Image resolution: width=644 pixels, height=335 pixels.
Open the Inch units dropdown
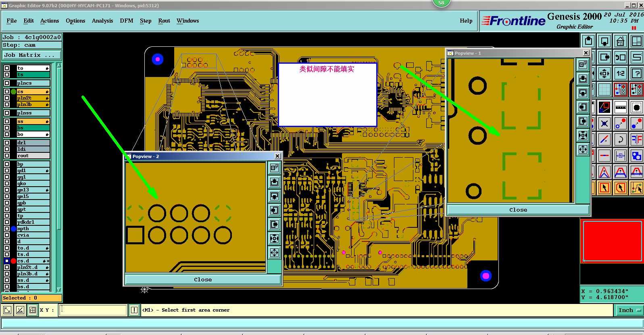629,310
